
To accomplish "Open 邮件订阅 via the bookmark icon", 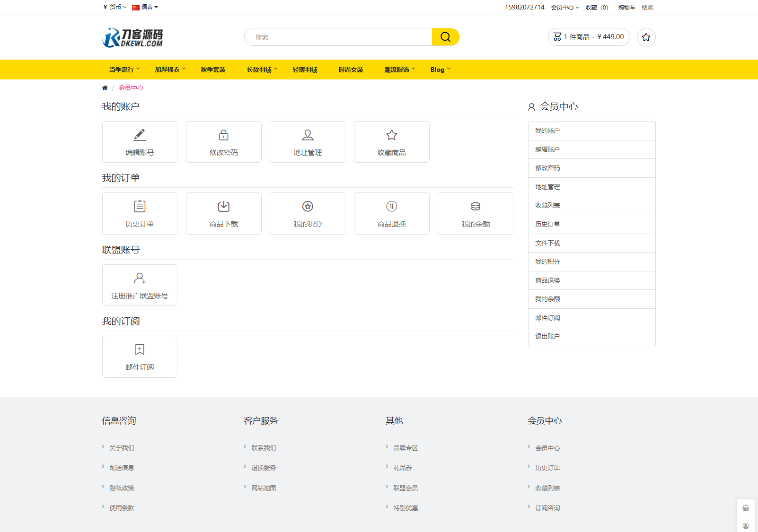I will click(139, 349).
